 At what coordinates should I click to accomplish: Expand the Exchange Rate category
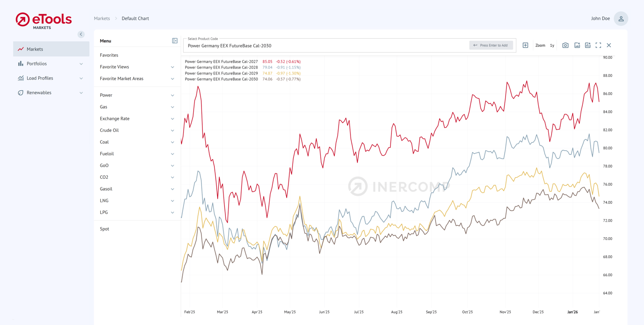(x=137, y=119)
